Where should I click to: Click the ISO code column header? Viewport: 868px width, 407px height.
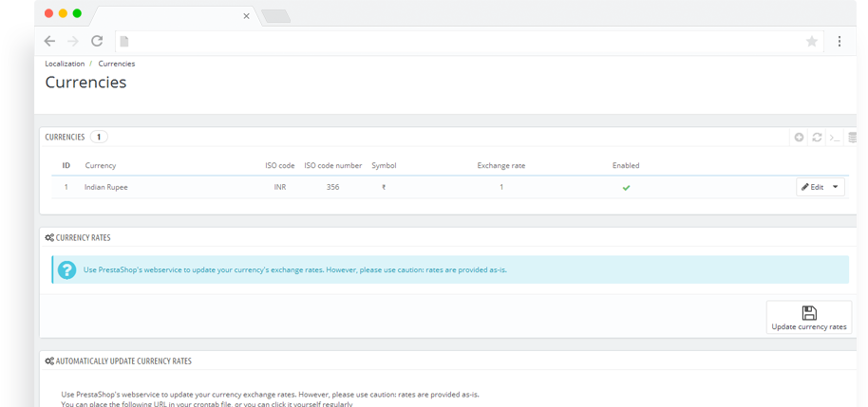click(279, 165)
